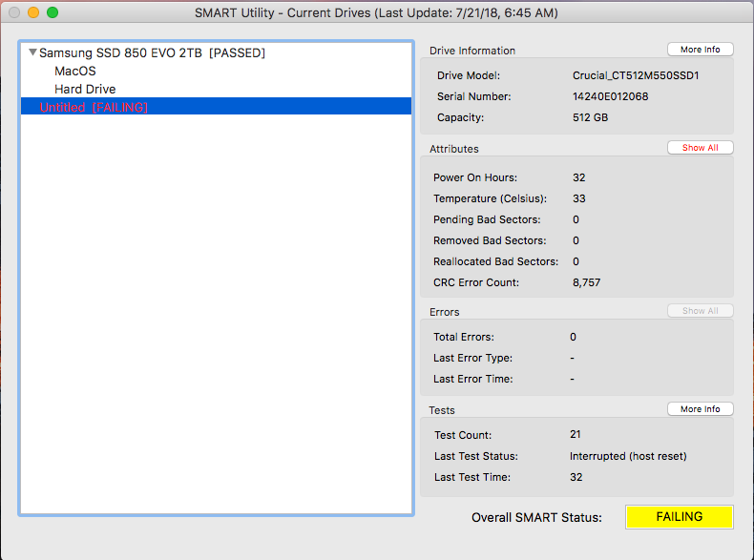754x560 pixels.
Task: Click the Errors Show All button
Action: point(700,311)
